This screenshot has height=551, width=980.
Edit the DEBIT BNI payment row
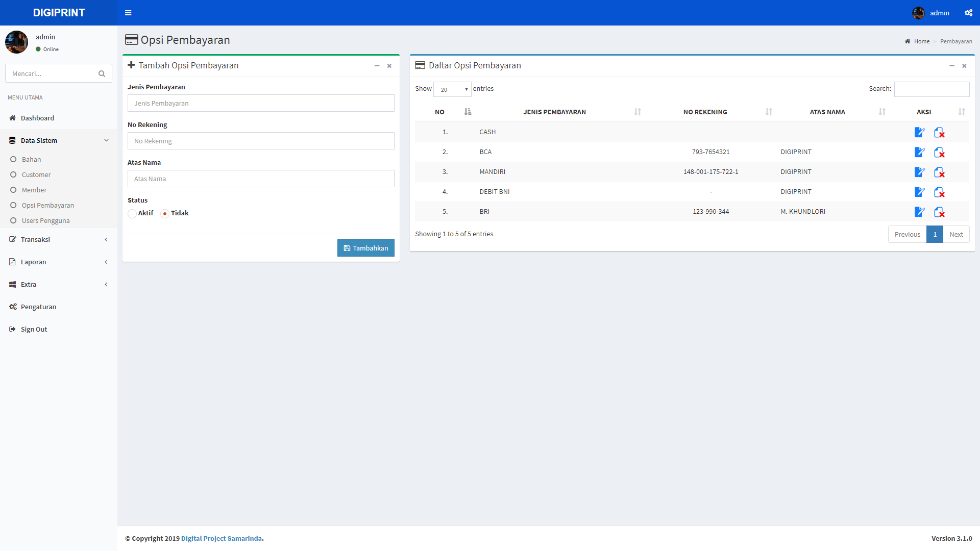919,192
